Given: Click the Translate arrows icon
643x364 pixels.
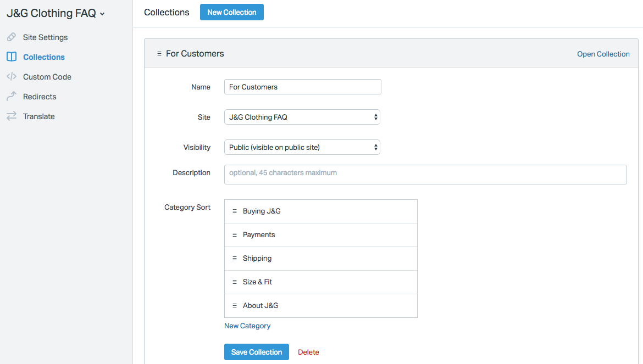Looking at the screenshot, I should (x=11, y=116).
